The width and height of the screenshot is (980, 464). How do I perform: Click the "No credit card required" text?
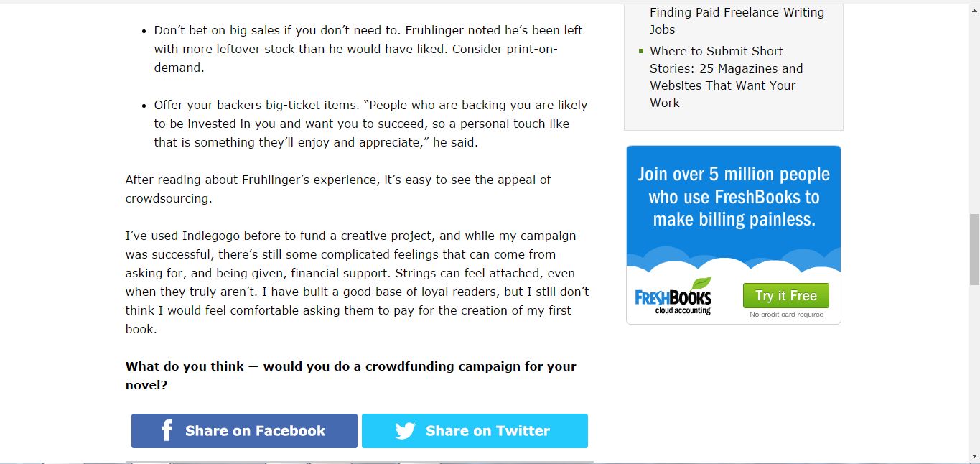point(787,315)
